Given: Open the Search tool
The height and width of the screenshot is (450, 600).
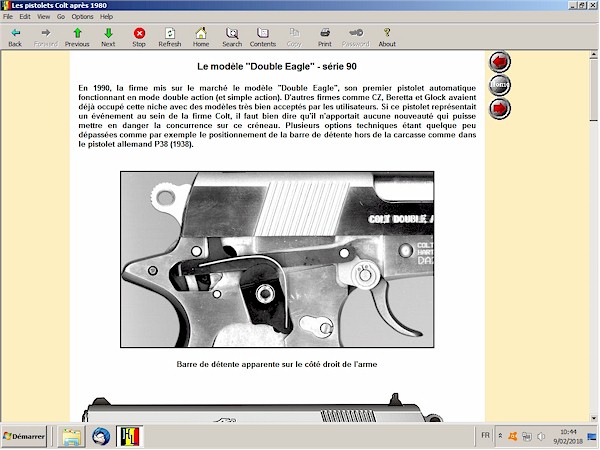Looking at the screenshot, I should (232, 37).
